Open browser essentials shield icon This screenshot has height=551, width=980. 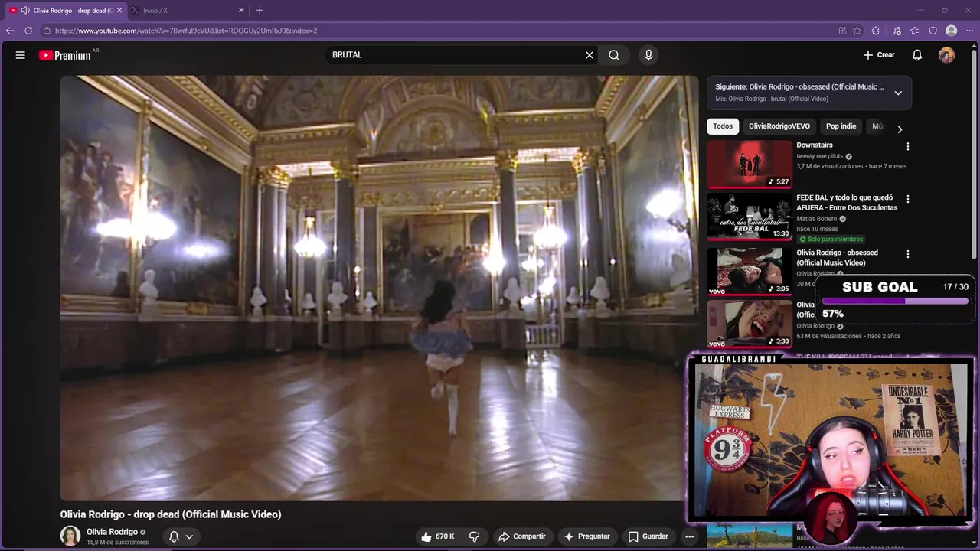pos(933,31)
